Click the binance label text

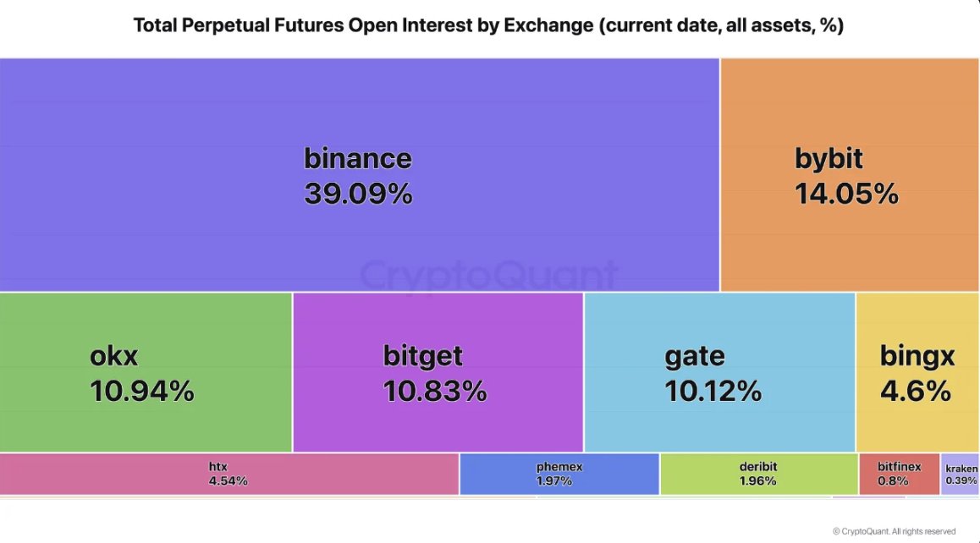[358, 159]
